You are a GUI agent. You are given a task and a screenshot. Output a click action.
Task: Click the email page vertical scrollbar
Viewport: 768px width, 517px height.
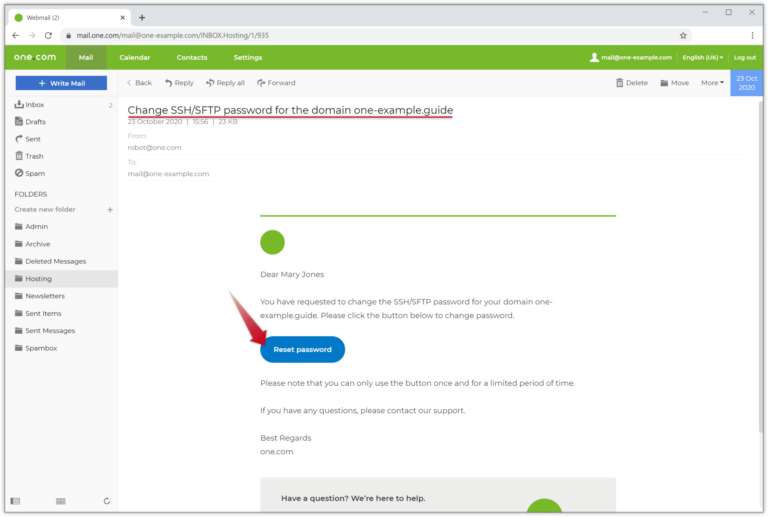pos(761,267)
